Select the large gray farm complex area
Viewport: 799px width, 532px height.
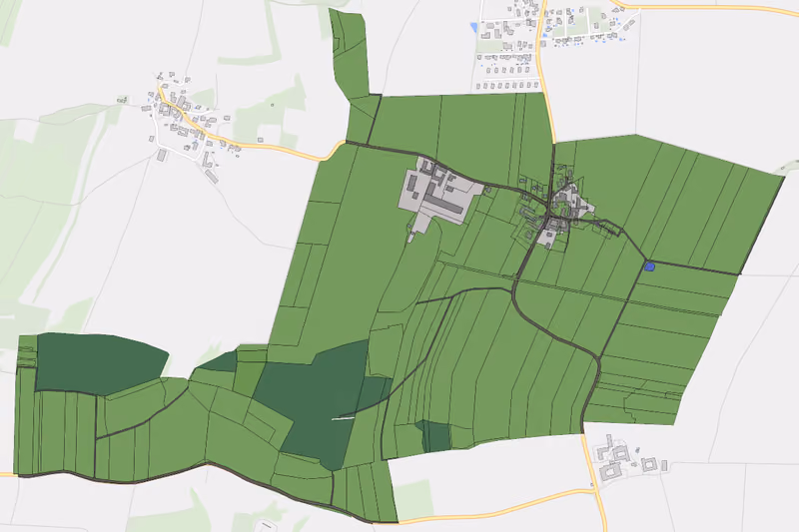coord(438,195)
